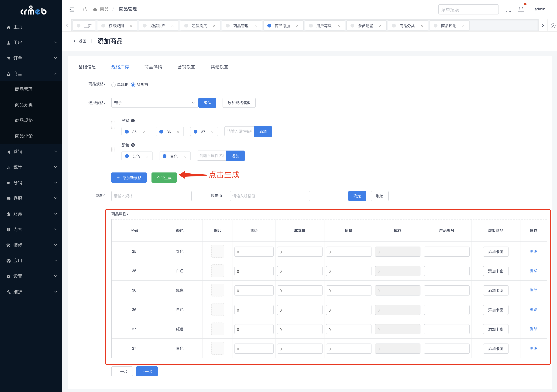Delete the 白色 color tag
557x392 pixels.
(185, 156)
